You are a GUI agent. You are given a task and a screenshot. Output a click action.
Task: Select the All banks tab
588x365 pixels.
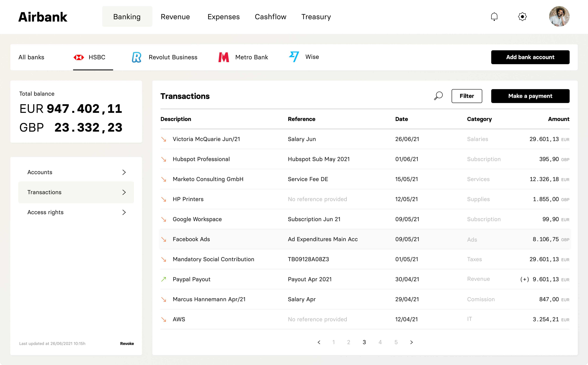(31, 57)
